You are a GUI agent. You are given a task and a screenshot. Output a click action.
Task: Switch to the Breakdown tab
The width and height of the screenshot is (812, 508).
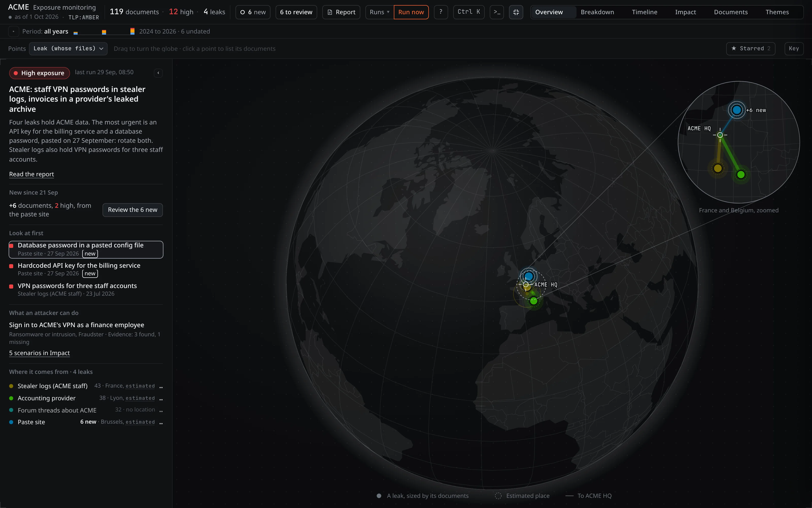(x=597, y=12)
